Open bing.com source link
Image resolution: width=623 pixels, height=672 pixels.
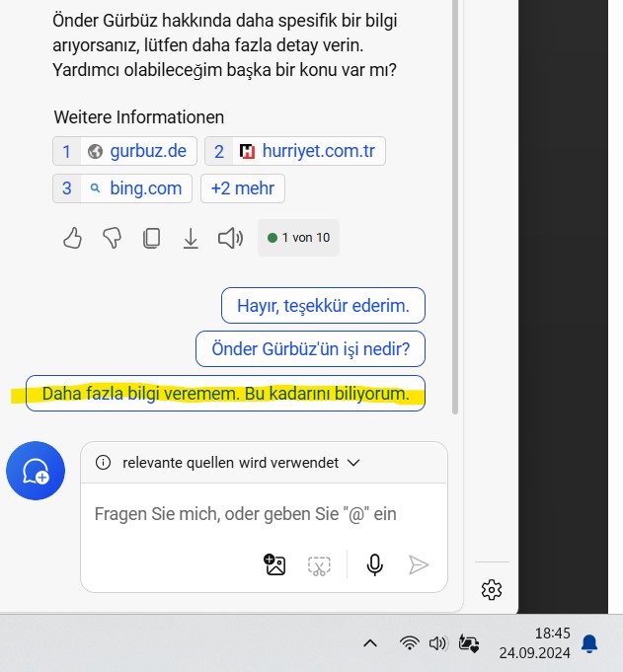coord(122,188)
